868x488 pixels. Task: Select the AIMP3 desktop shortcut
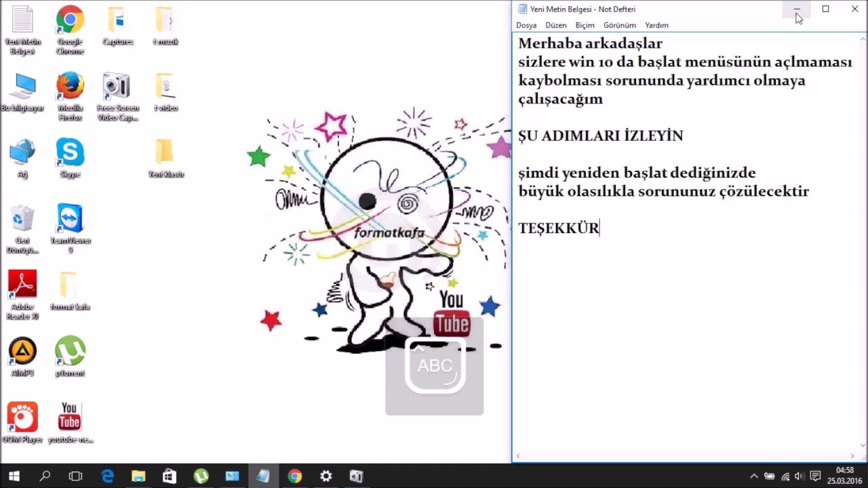pyautogui.click(x=22, y=357)
